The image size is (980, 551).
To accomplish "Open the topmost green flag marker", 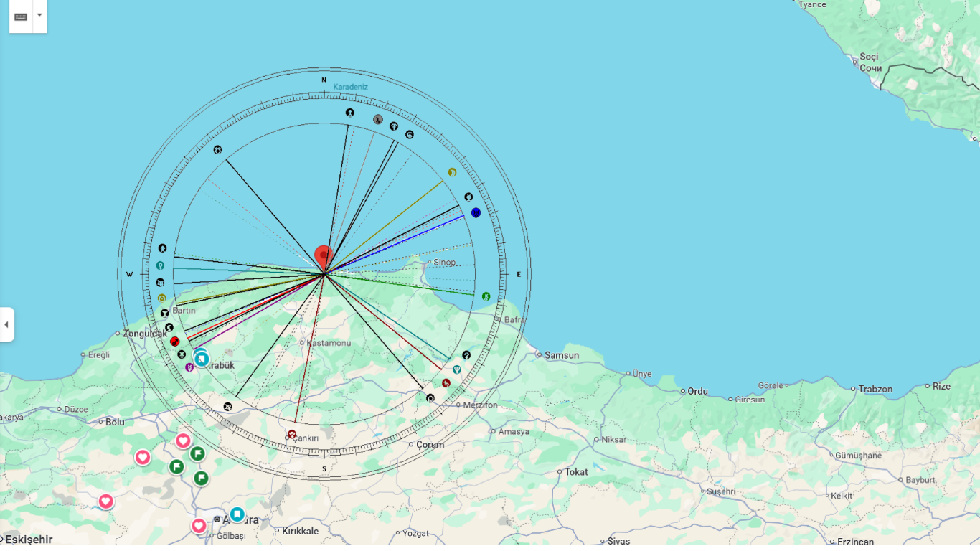I will click(x=197, y=453).
